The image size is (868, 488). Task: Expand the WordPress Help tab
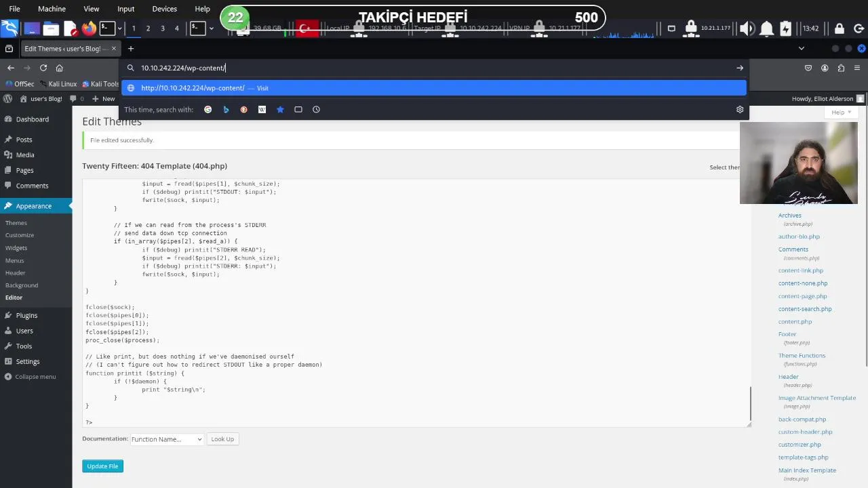[x=841, y=113]
